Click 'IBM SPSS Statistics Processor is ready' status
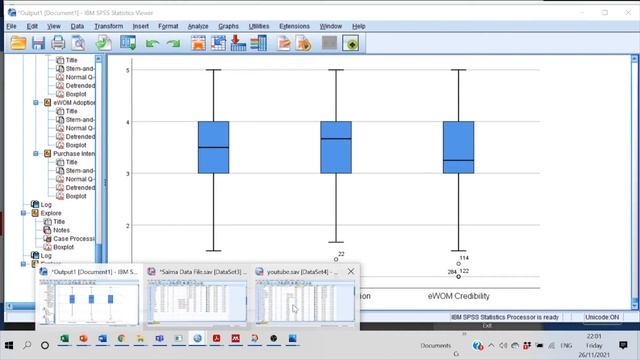The image size is (640, 360). (x=504, y=317)
